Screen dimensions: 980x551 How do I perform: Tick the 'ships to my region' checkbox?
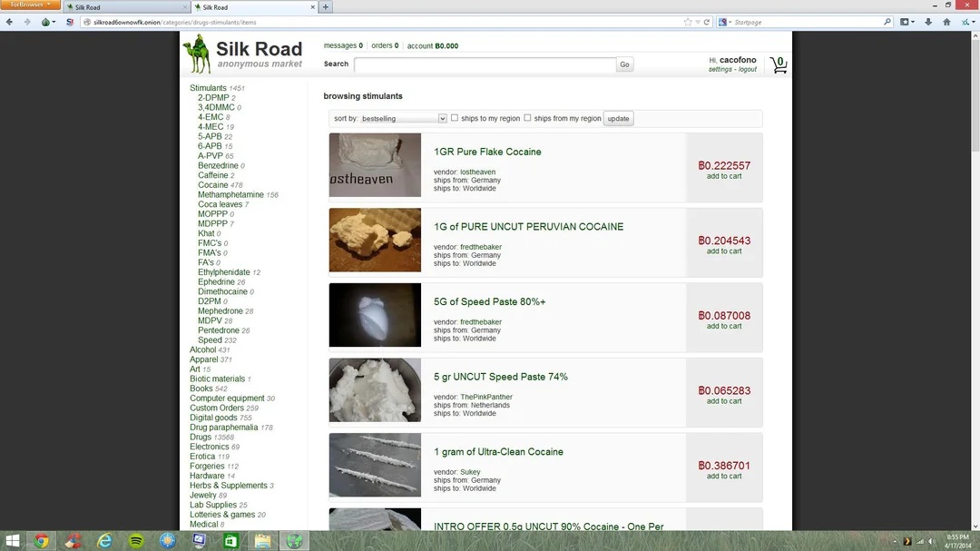tap(455, 118)
